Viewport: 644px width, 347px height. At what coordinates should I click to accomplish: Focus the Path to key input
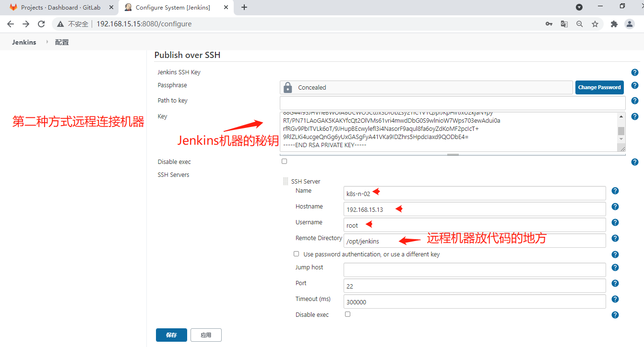(453, 103)
